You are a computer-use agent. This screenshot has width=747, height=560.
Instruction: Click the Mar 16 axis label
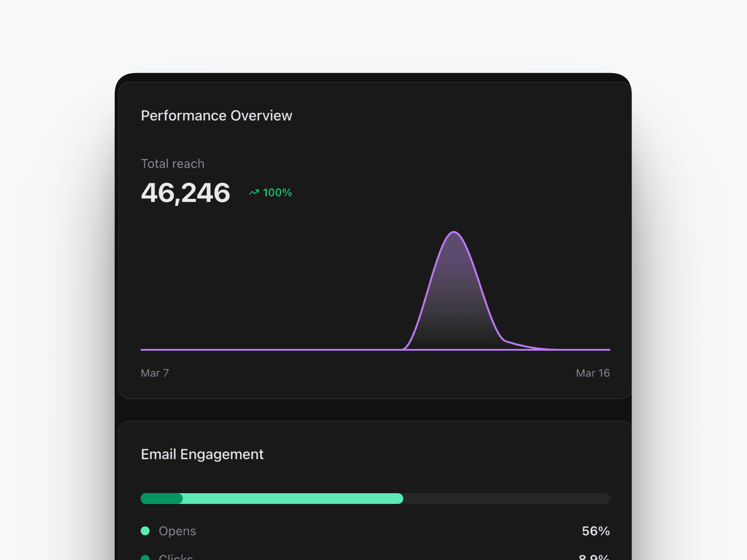pos(593,373)
